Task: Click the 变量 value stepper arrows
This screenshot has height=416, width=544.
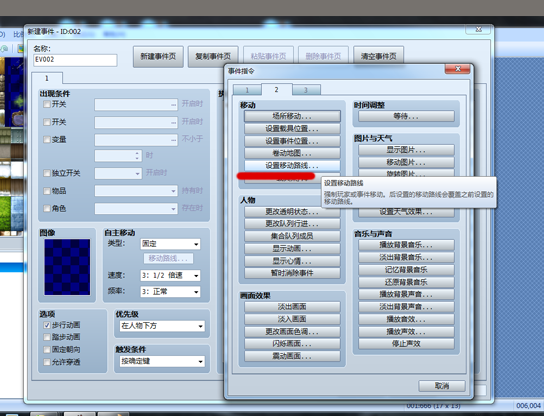Action: click(137, 155)
